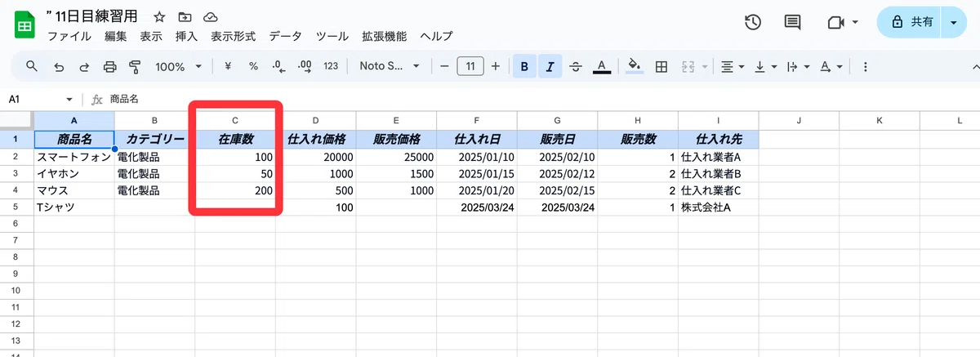Image resolution: width=980 pixels, height=357 pixels.
Task: Click the move to folder icon
Action: [x=185, y=17]
